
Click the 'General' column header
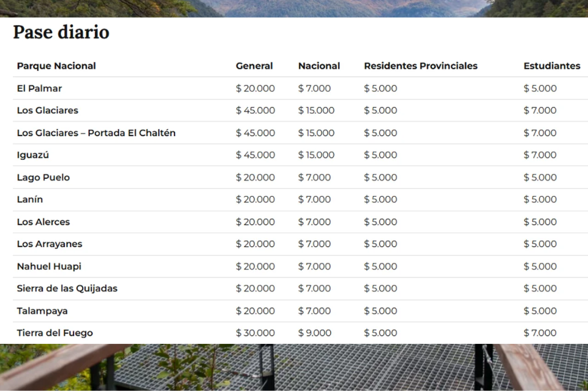click(x=254, y=66)
